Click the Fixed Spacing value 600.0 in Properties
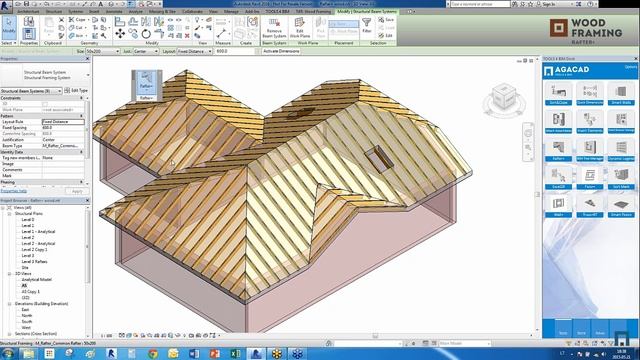The image size is (640, 360). [x=63, y=128]
